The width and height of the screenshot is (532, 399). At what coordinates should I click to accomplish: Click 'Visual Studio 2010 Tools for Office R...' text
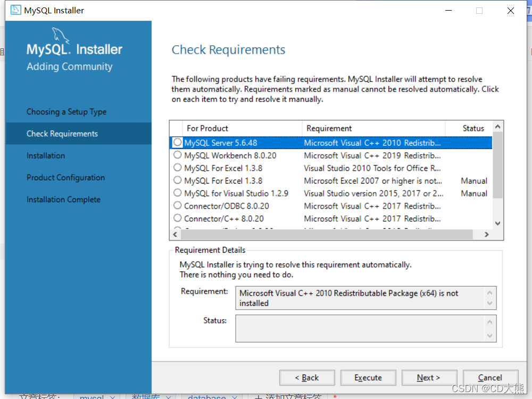(x=372, y=168)
